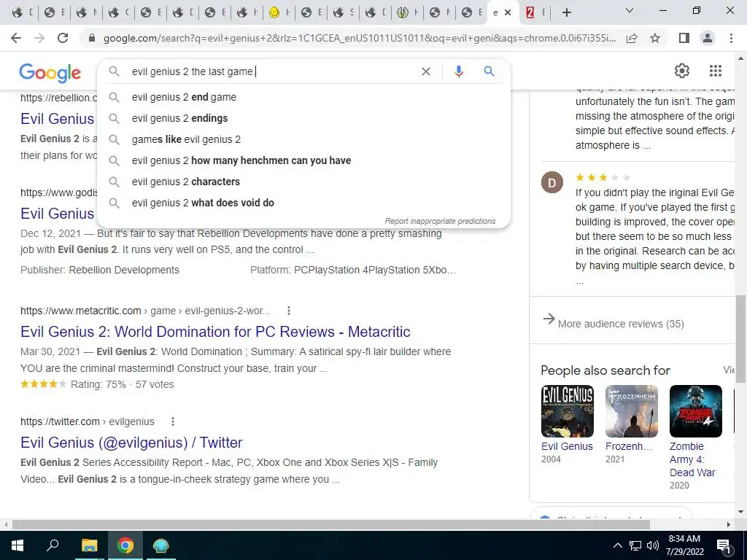This screenshot has width=747, height=560.
Task: Reload the current Google page
Action: [x=63, y=38]
